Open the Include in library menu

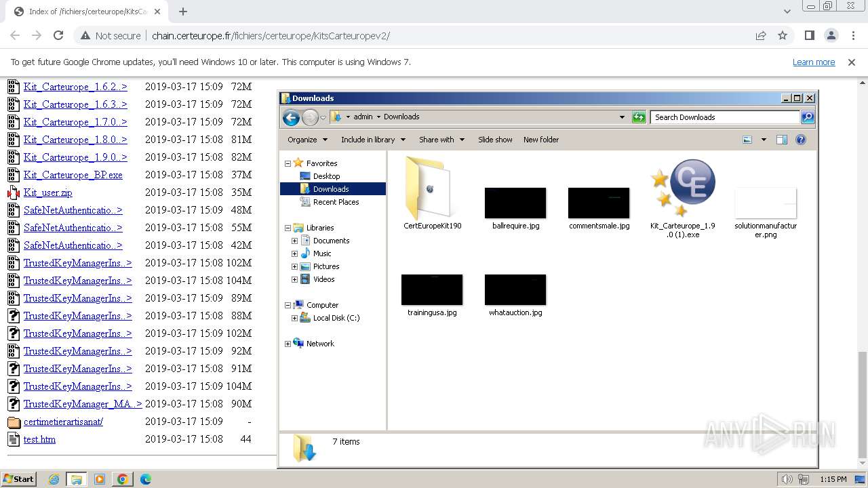[x=373, y=140]
